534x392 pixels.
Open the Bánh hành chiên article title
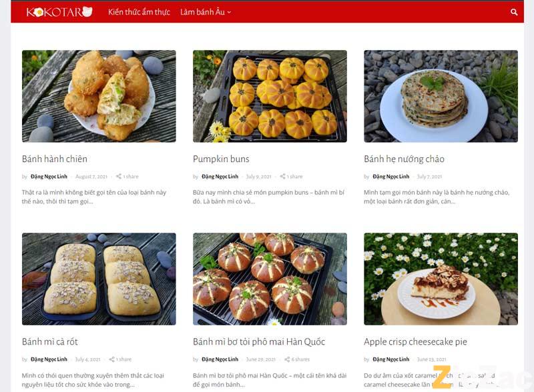(x=55, y=159)
